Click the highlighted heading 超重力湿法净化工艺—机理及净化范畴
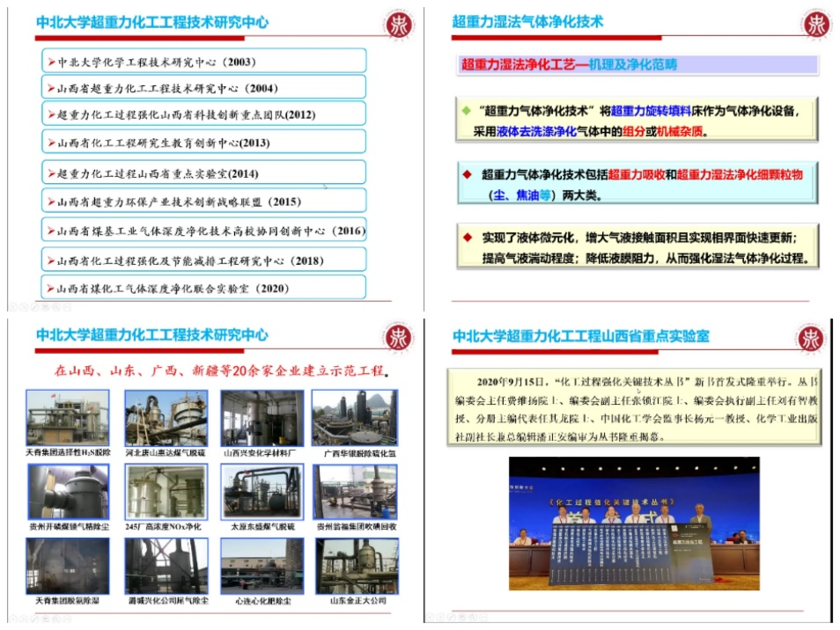Viewport: 840px width, 630px height. tap(569, 64)
